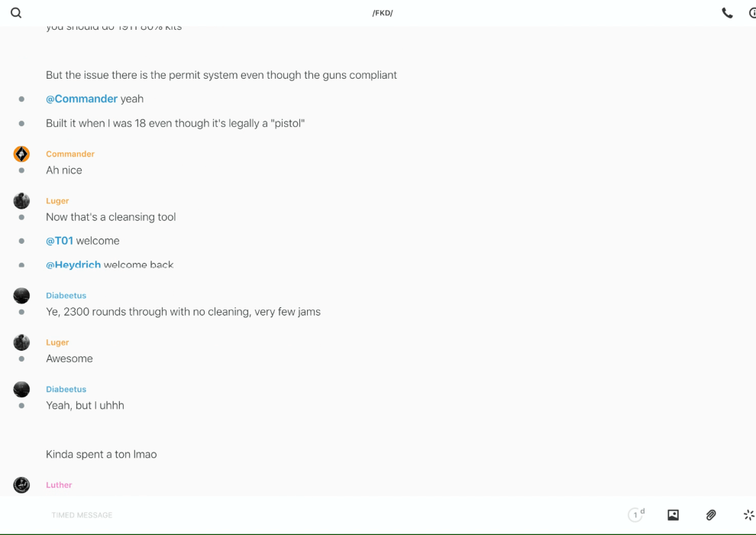Select Luger's name above 'Awesome'
Image resolution: width=756 pixels, height=535 pixels.
[57, 342]
